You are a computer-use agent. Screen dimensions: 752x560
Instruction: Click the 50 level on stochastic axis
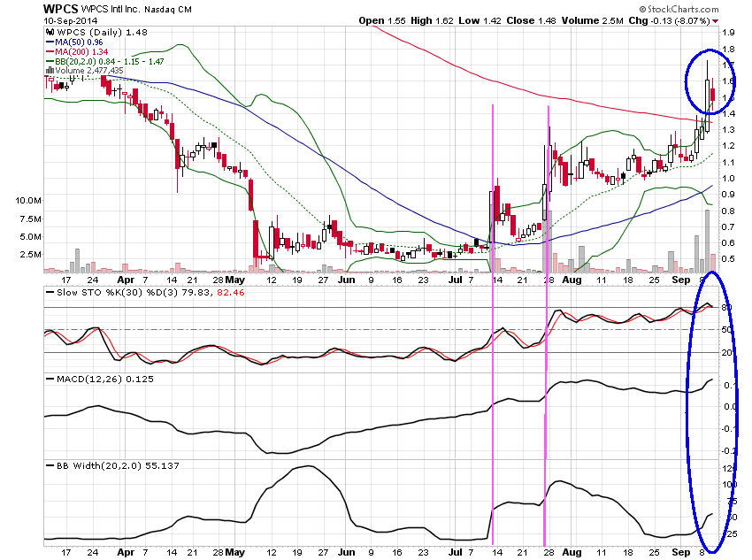[x=727, y=330]
